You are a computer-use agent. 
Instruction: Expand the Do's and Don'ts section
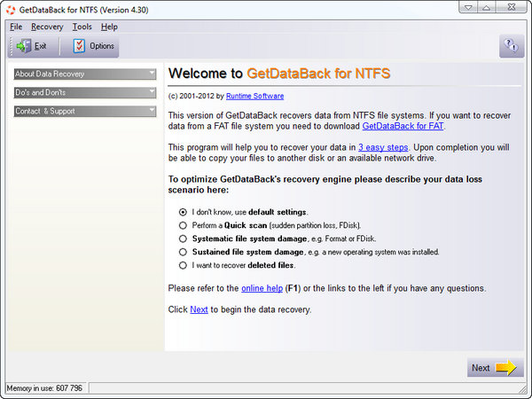[x=85, y=92]
